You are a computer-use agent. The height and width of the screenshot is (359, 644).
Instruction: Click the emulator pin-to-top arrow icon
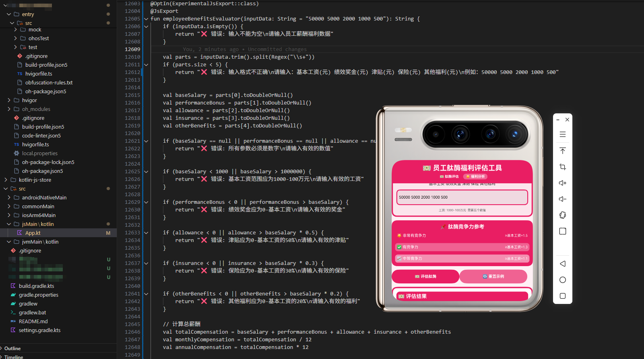pyautogui.click(x=563, y=151)
